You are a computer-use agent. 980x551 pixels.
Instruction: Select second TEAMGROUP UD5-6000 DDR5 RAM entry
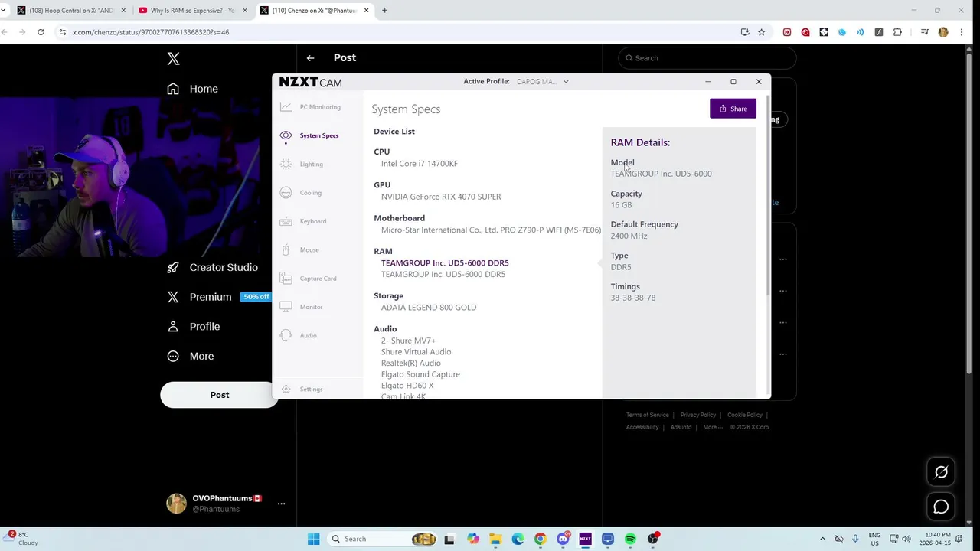tap(443, 274)
